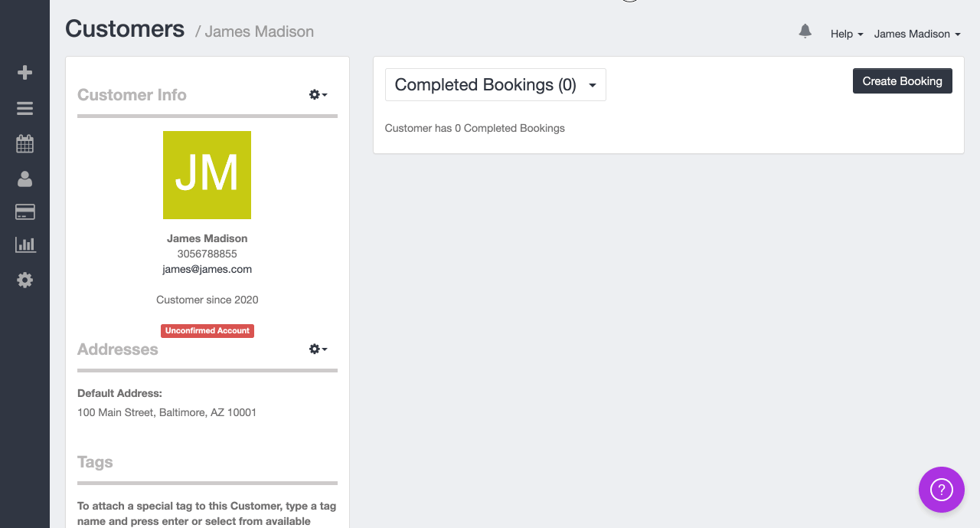Click the james@james.com email link

coord(207,269)
